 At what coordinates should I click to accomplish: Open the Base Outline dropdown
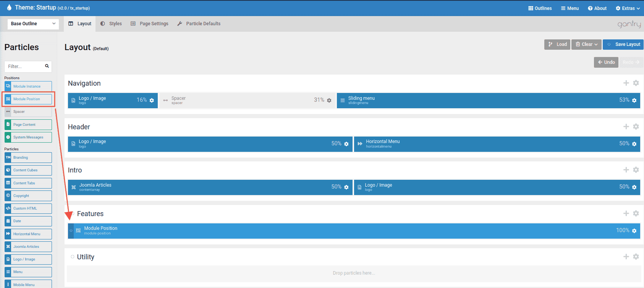click(33, 24)
